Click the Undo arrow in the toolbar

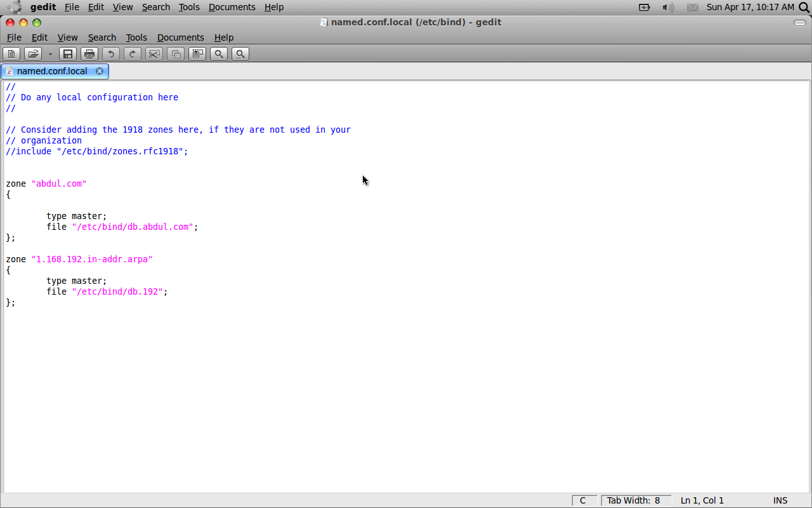point(111,54)
